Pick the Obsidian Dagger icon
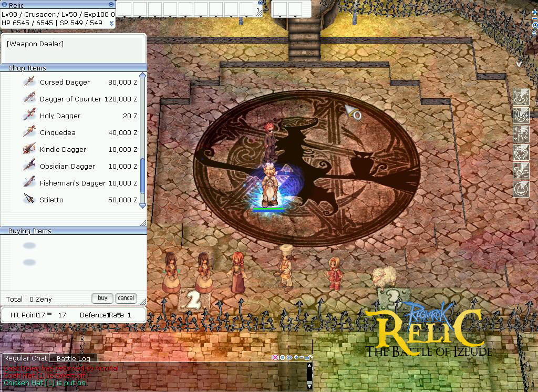The height and width of the screenshot is (392, 538). (29, 166)
